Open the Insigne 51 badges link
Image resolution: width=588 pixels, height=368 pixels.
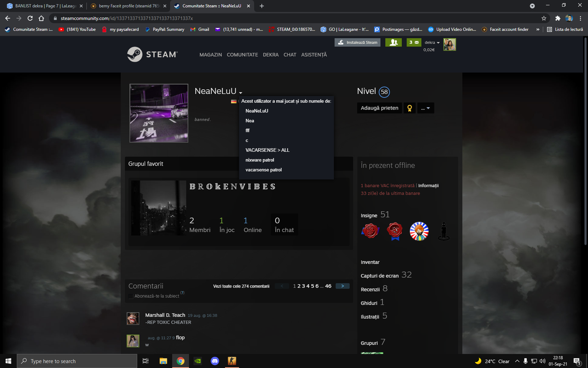[375, 215]
